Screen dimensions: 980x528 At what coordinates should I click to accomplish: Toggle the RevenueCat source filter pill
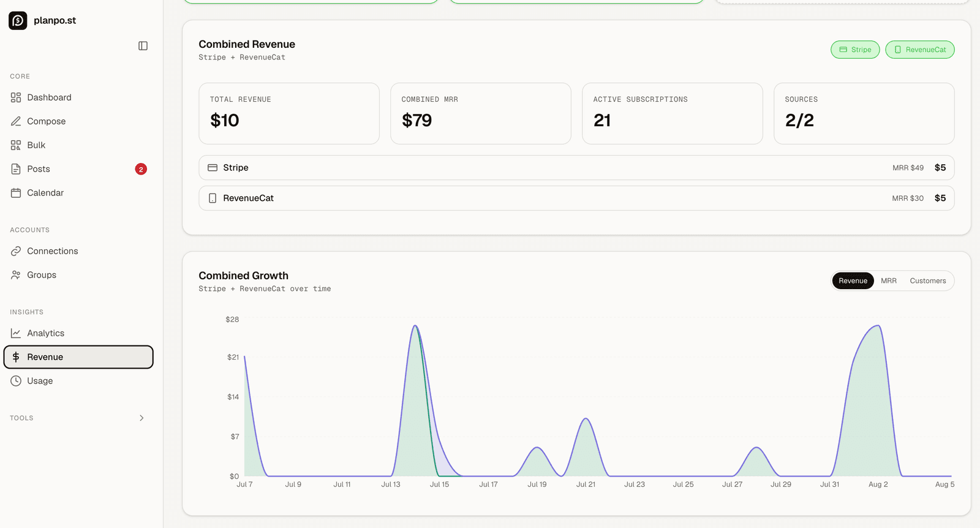point(920,50)
